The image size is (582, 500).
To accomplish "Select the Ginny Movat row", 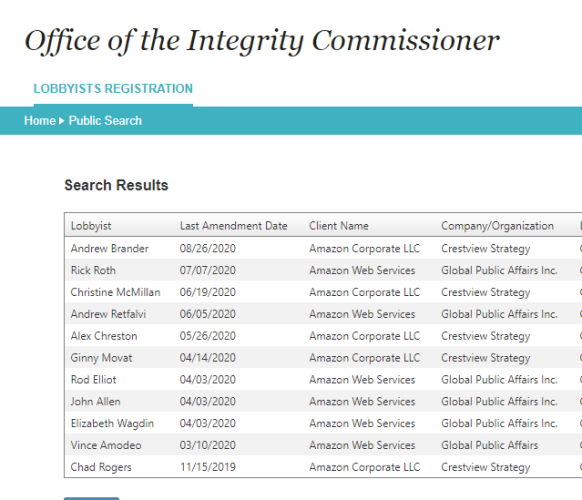I will coord(323,358).
